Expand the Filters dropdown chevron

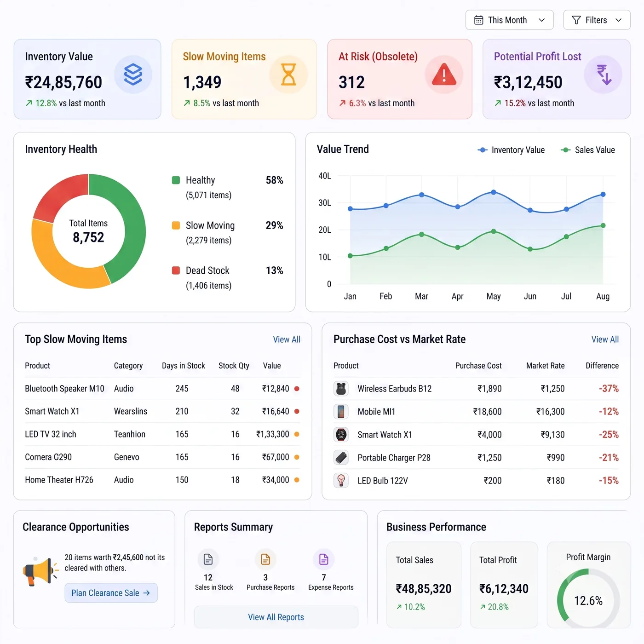click(618, 20)
